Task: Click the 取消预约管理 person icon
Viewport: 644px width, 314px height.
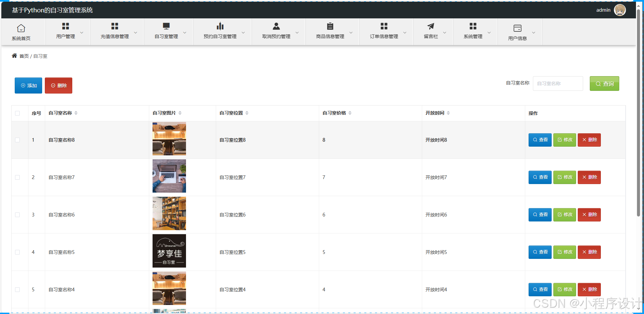Action: click(x=276, y=26)
